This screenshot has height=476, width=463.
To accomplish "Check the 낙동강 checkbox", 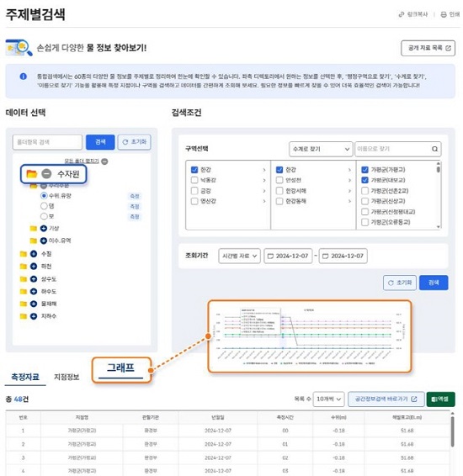I will [194, 180].
